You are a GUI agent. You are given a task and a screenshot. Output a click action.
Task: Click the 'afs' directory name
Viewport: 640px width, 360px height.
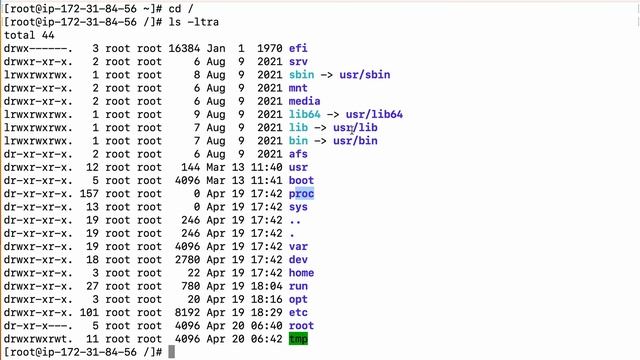click(298, 154)
